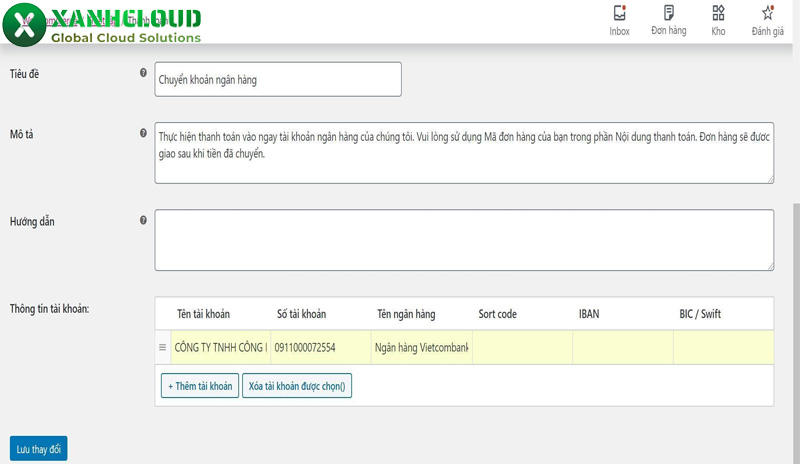Click the drag handle on the account row
This screenshot has height=464, width=800.
tap(163, 348)
